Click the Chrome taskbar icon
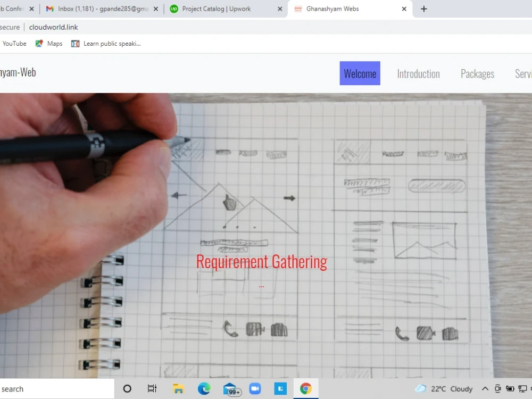Image resolution: width=532 pixels, height=399 pixels. [x=306, y=389]
